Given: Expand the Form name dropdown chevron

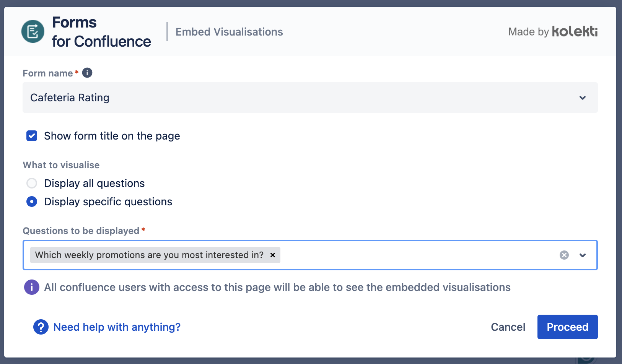Looking at the screenshot, I should [x=583, y=98].
